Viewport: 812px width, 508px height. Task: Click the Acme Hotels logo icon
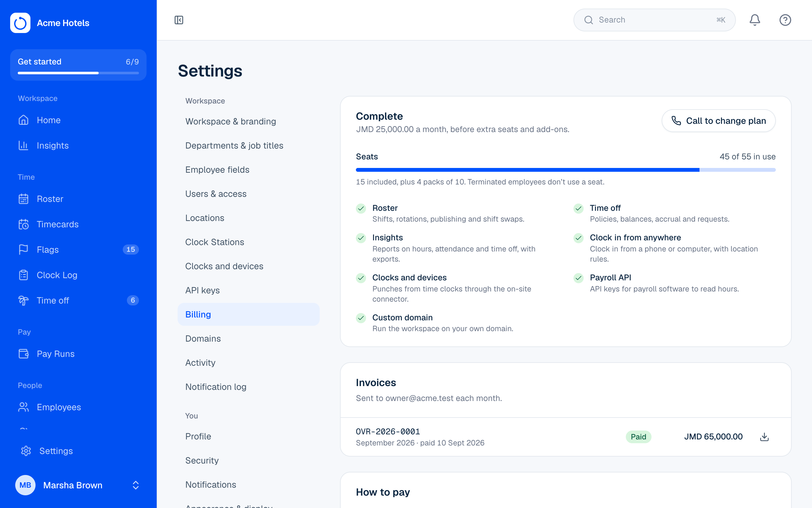20,23
